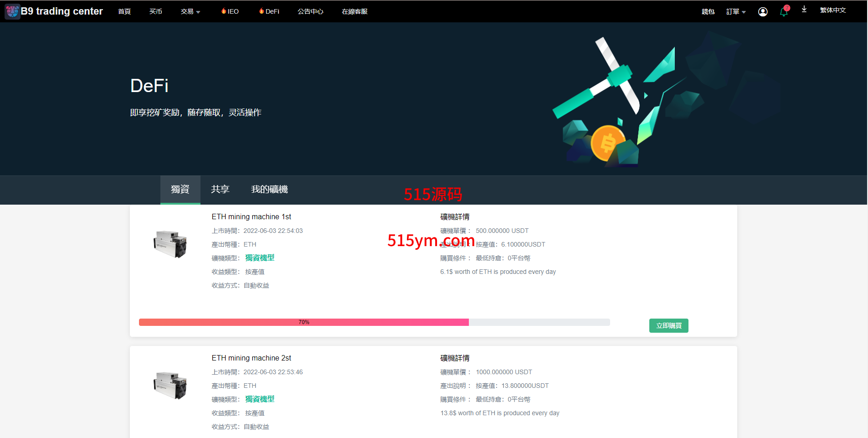868x438 pixels.
Task: Open 在線客服 support link
Action: pyautogui.click(x=354, y=11)
